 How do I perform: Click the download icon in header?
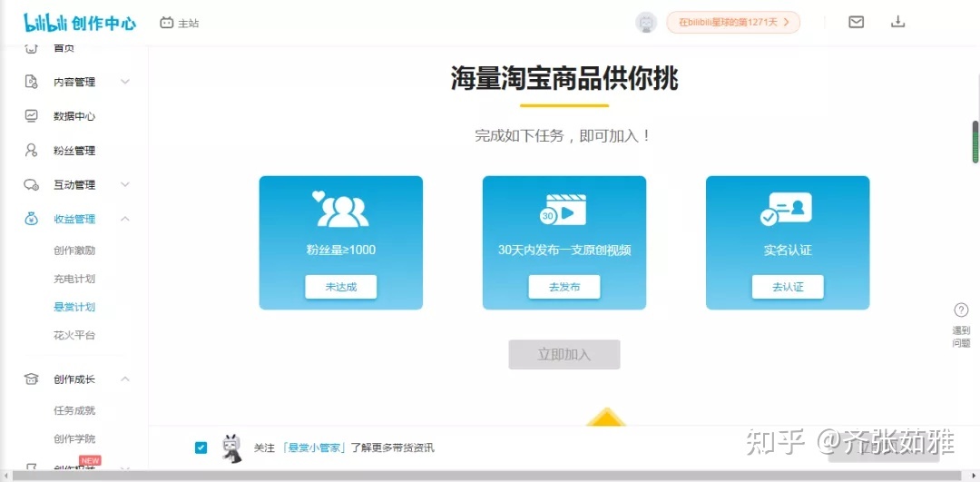tap(897, 22)
